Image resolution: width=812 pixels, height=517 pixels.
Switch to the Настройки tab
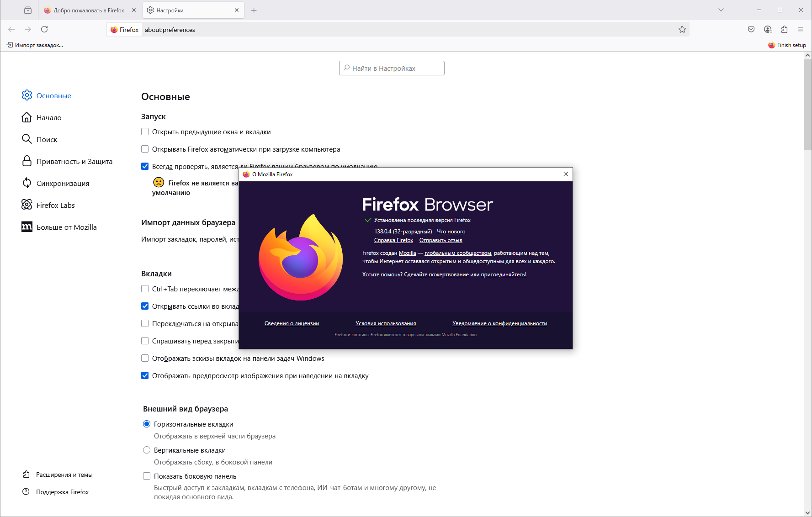point(193,10)
